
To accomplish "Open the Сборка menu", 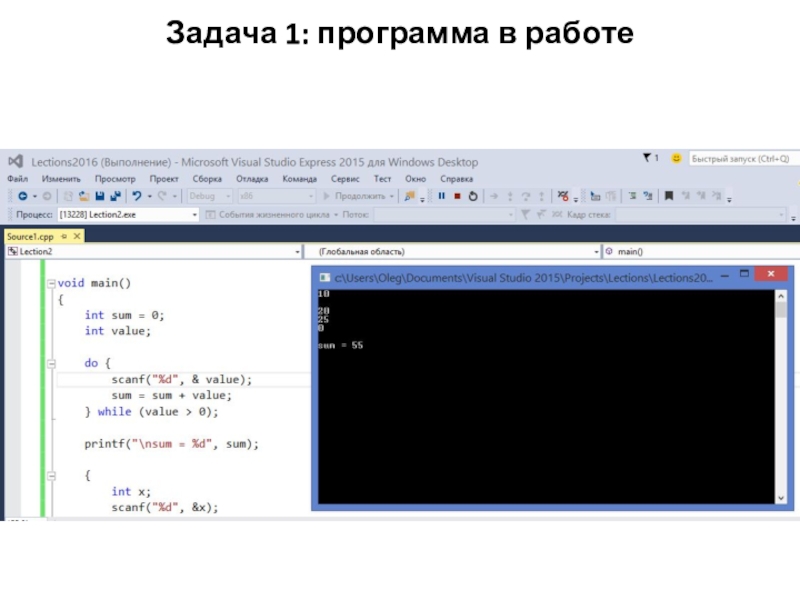I will tap(207, 178).
